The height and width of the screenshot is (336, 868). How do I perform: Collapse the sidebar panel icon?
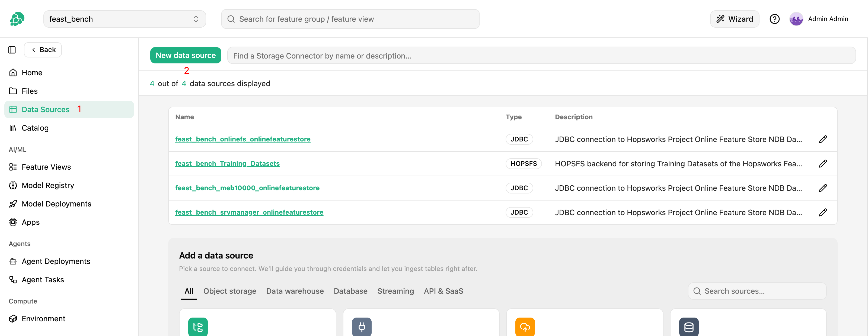click(12, 50)
